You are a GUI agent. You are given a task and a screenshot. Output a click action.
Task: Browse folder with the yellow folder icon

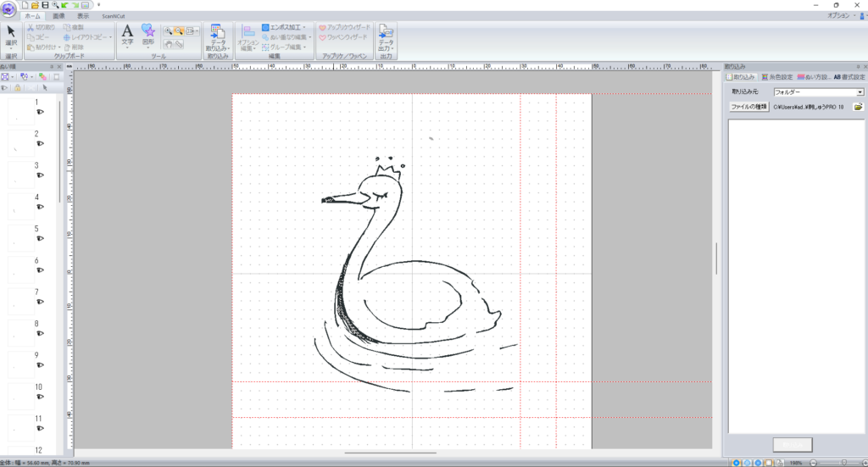coord(858,108)
